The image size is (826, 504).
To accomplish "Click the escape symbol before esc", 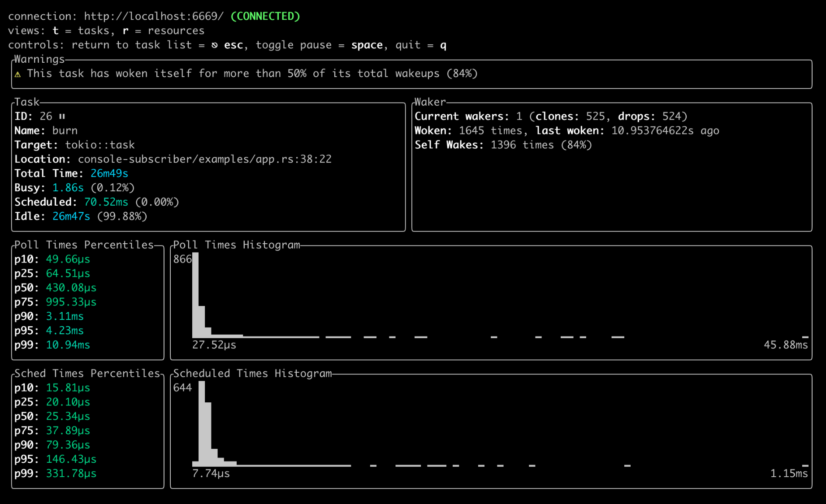I will 215,45.
